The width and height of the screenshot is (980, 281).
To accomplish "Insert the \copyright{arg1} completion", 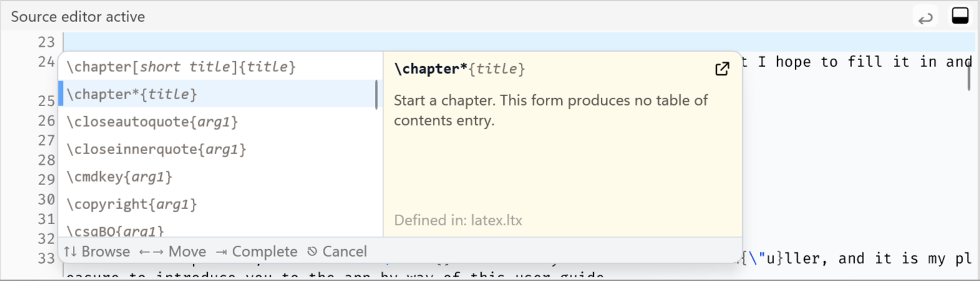I will (132, 204).
